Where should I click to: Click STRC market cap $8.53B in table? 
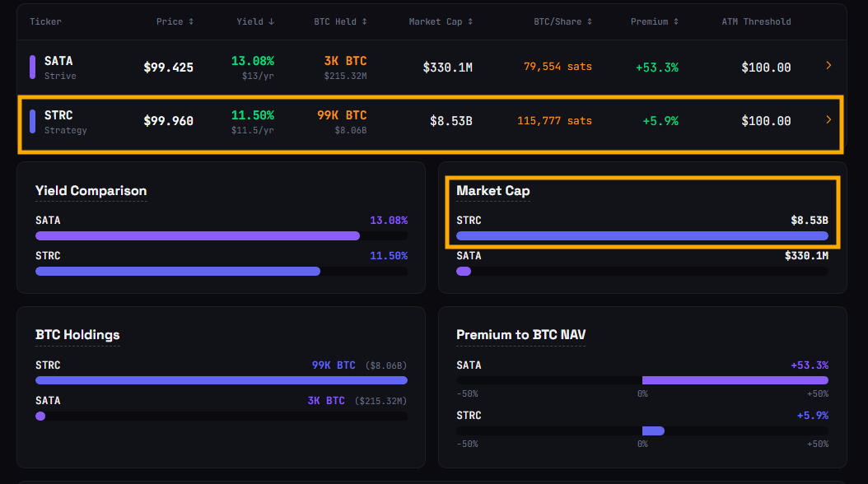pyautogui.click(x=451, y=121)
